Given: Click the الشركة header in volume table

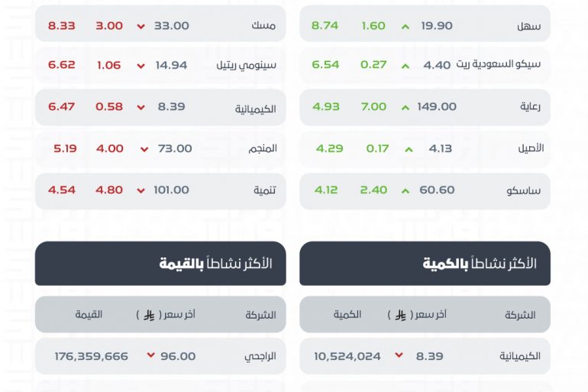Looking at the screenshot, I should point(520,315).
